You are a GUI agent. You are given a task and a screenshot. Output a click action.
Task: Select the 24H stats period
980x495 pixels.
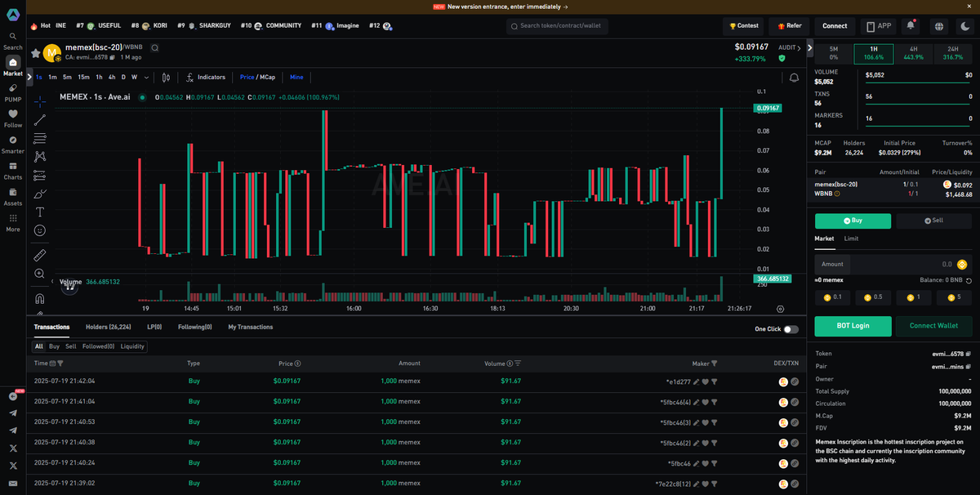(x=953, y=54)
